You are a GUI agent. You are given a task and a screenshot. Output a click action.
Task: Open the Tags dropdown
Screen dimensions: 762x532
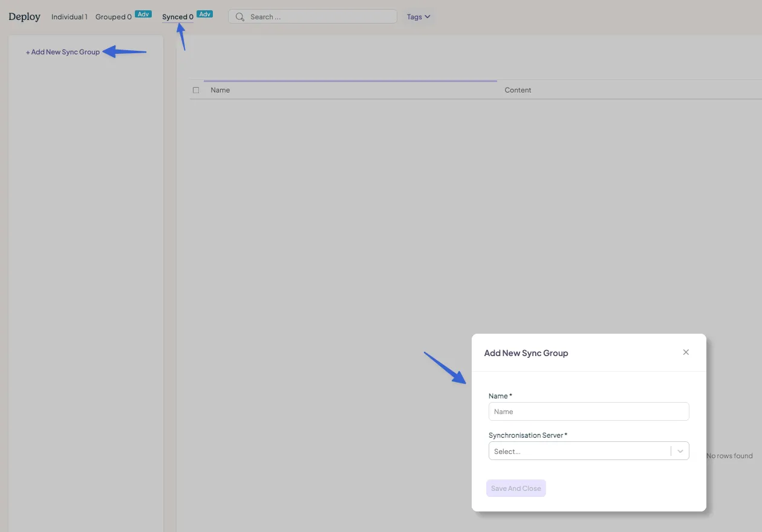418,17
